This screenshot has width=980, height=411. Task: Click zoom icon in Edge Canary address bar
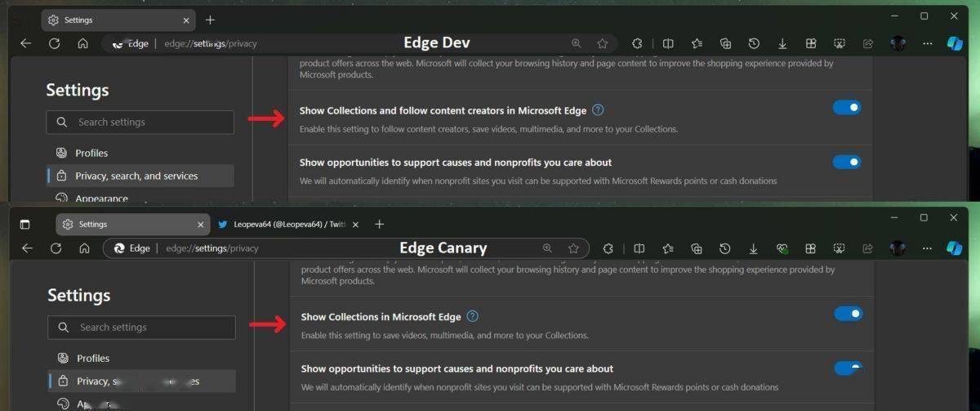click(x=548, y=248)
